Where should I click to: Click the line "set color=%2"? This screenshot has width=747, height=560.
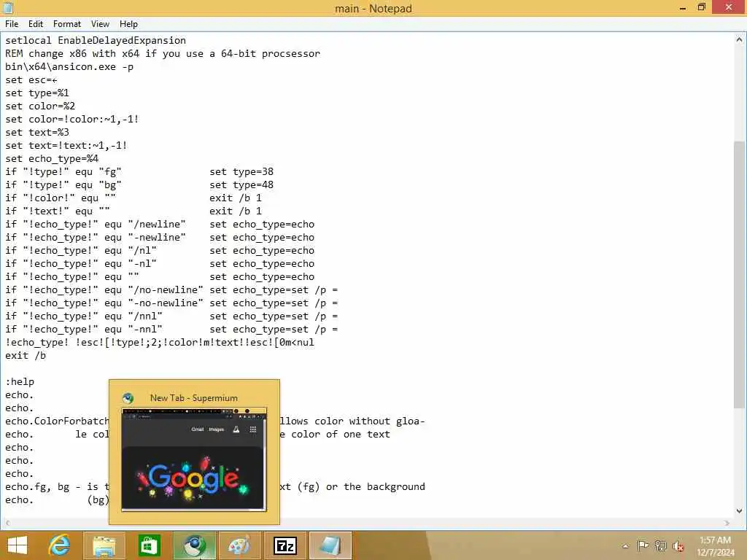40,106
